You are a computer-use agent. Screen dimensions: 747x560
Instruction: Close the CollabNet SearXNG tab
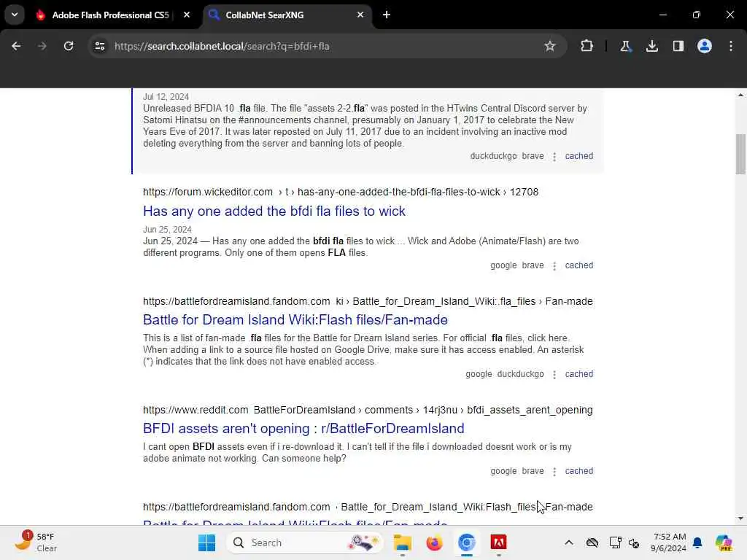(360, 15)
